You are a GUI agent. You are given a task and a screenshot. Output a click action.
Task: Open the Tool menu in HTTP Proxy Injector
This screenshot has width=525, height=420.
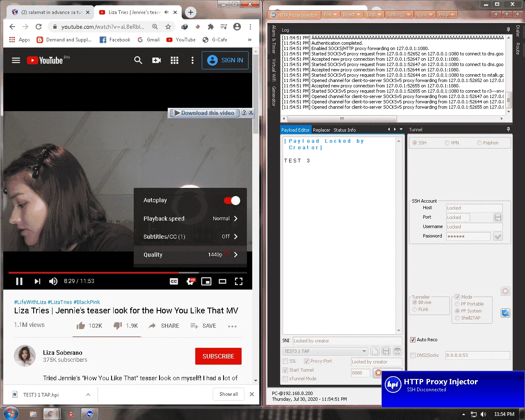point(374,14)
